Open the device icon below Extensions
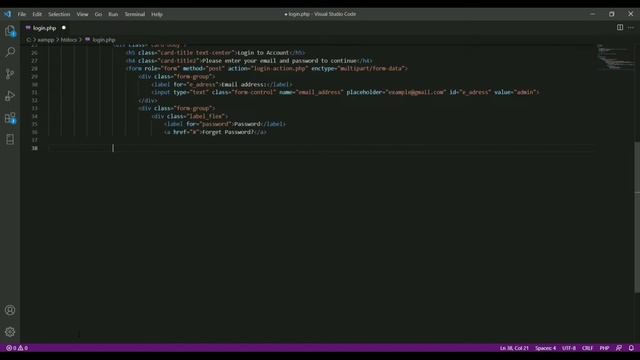Screen dimensions: 640x360 click(10, 140)
